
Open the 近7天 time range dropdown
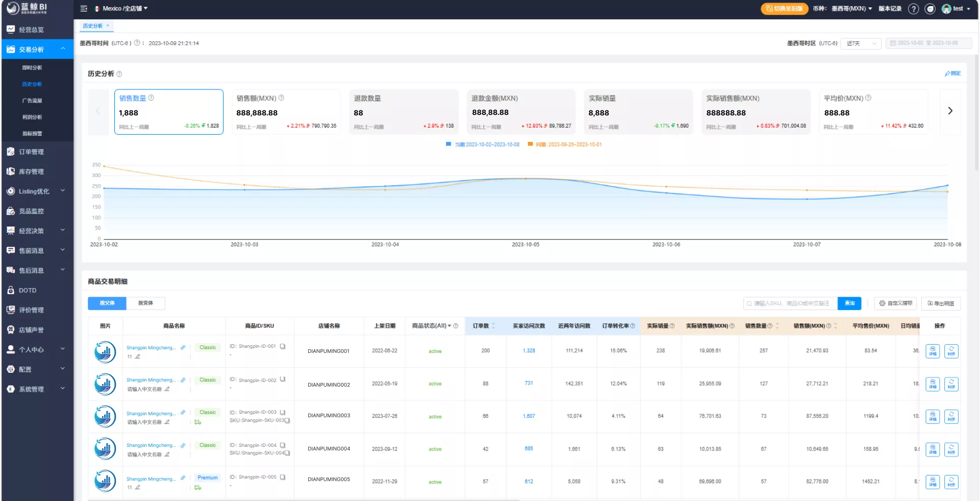click(x=862, y=43)
